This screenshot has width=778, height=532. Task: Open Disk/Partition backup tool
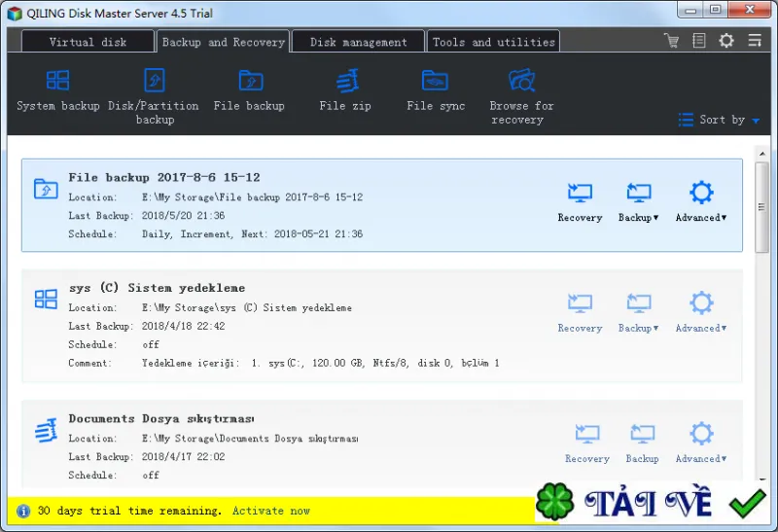154,97
